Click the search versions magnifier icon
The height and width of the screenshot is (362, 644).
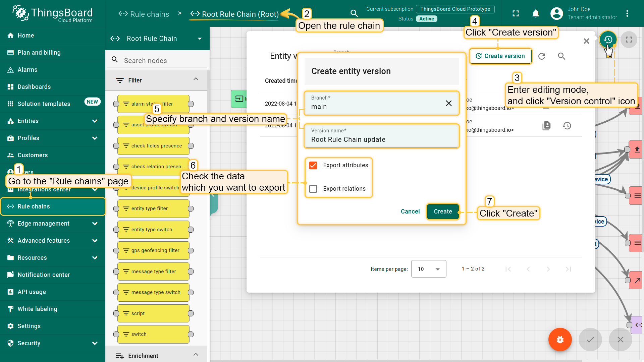pos(561,56)
